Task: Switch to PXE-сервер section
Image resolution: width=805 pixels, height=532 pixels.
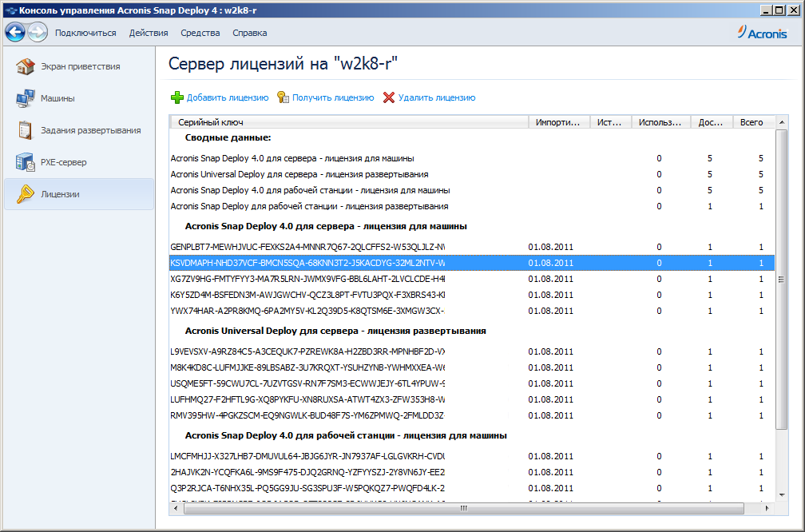Action: (x=79, y=161)
